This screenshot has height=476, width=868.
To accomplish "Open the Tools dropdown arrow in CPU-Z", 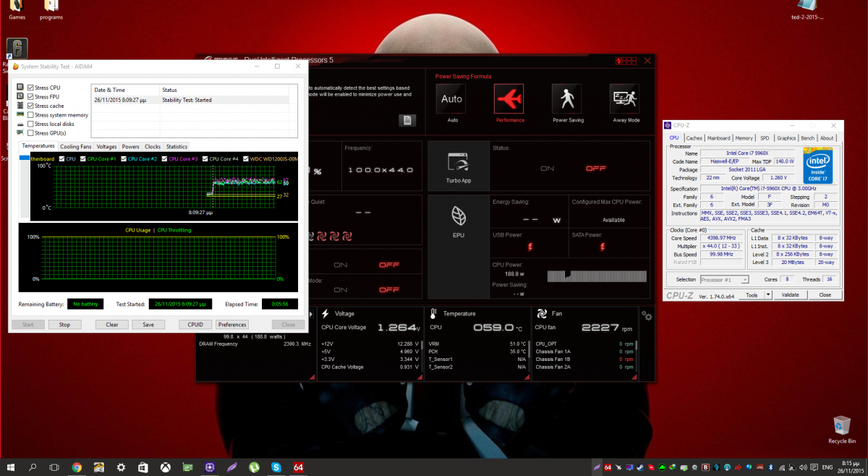I will (x=768, y=295).
